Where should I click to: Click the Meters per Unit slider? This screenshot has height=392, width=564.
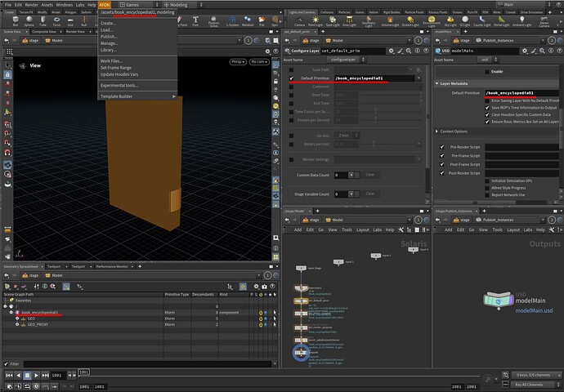tap(388, 144)
